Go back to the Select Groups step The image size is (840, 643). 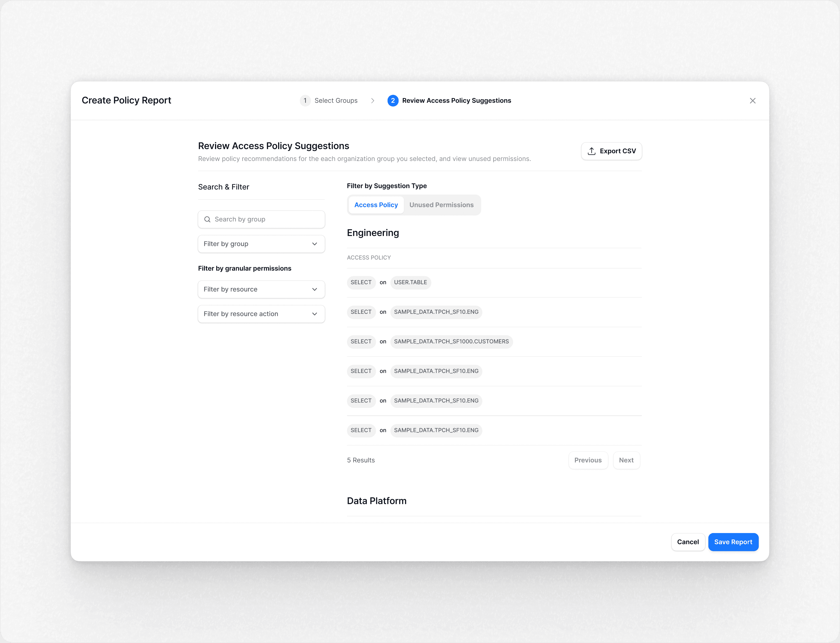[329, 101]
